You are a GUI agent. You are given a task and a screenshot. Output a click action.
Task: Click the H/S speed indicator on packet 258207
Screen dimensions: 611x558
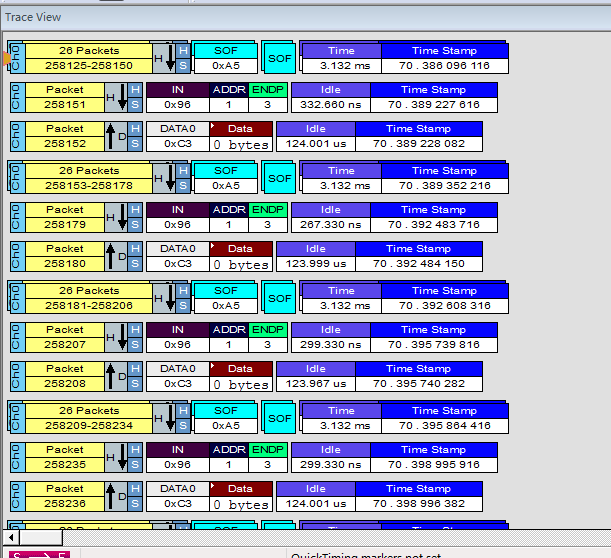coord(135,337)
